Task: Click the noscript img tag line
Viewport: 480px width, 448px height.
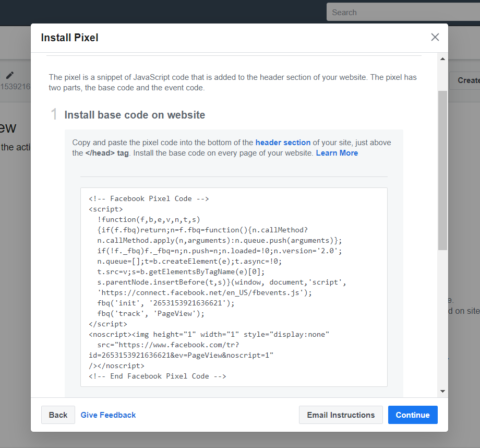Action: (x=209, y=334)
